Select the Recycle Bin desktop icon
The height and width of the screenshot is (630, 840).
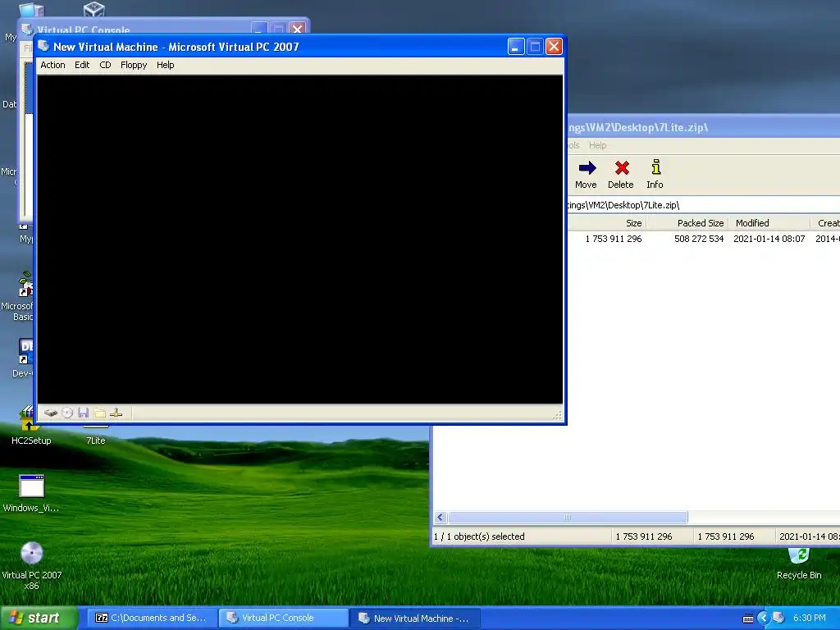tap(799, 564)
